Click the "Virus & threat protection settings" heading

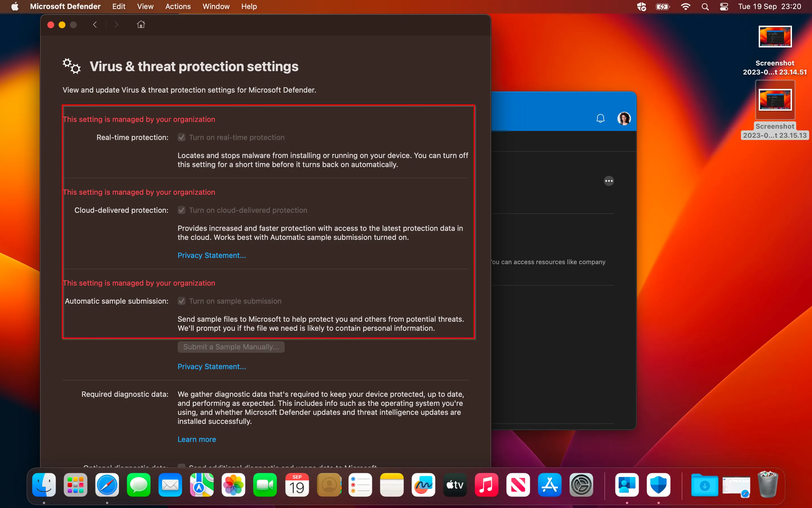tap(194, 67)
